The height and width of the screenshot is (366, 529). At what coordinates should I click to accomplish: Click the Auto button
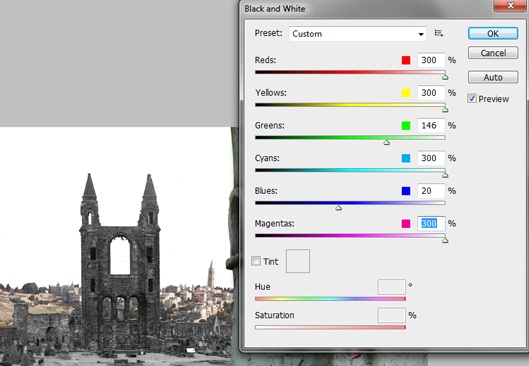pos(493,77)
